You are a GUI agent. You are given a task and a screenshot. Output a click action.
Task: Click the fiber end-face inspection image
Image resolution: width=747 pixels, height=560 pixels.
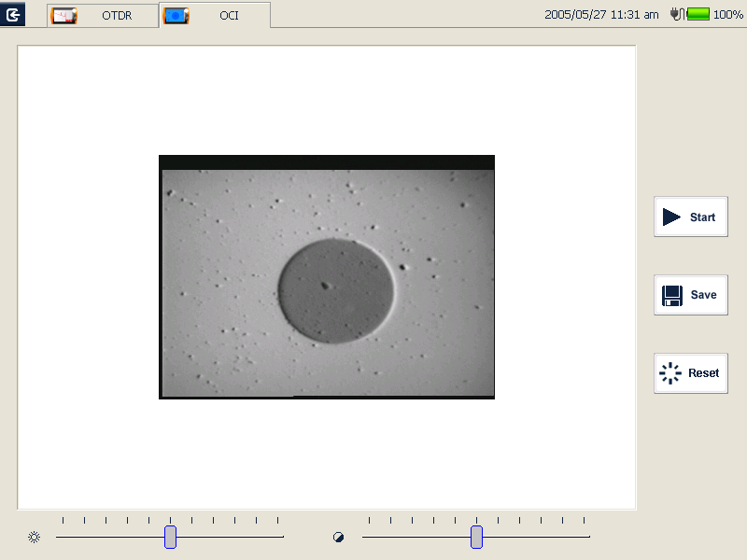coord(327,277)
